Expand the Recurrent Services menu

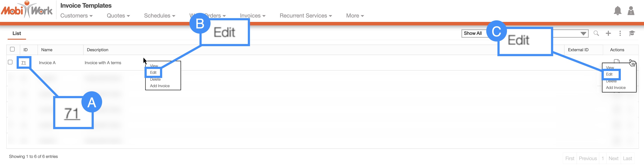[x=306, y=16]
